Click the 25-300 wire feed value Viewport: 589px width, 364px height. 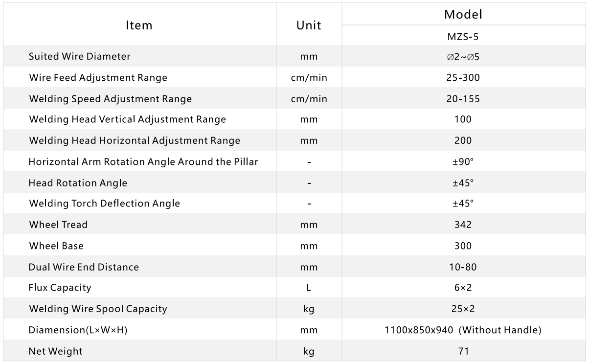click(x=463, y=78)
